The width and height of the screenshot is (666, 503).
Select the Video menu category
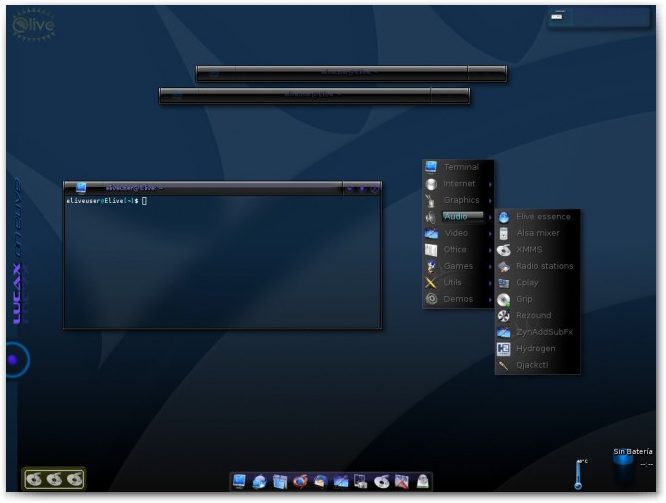click(x=456, y=233)
